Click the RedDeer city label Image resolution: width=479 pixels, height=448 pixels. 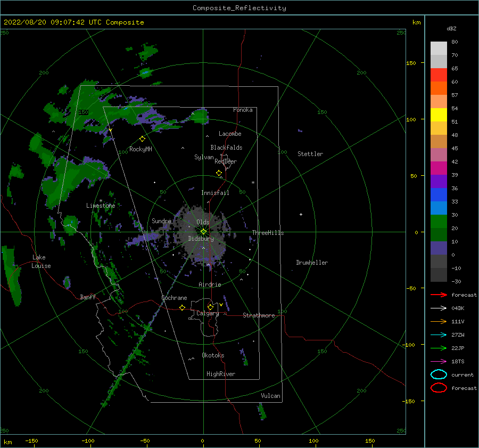point(226,161)
